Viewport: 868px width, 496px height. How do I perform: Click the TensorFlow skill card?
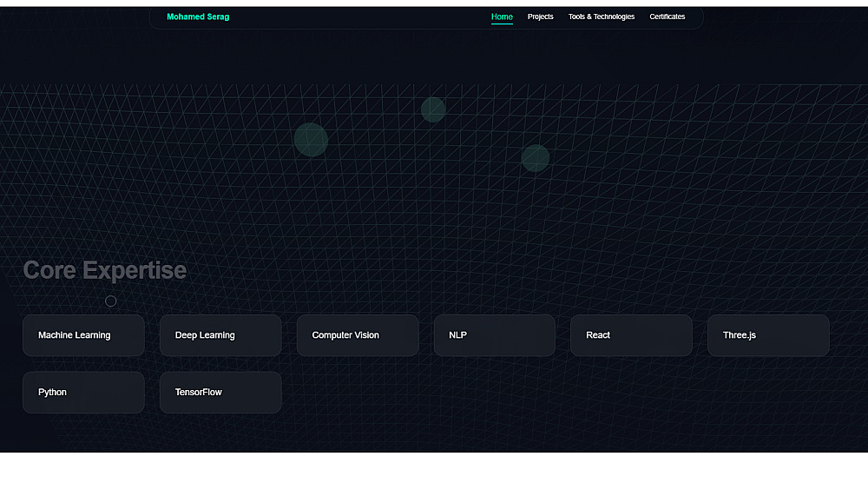pos(220,393)
